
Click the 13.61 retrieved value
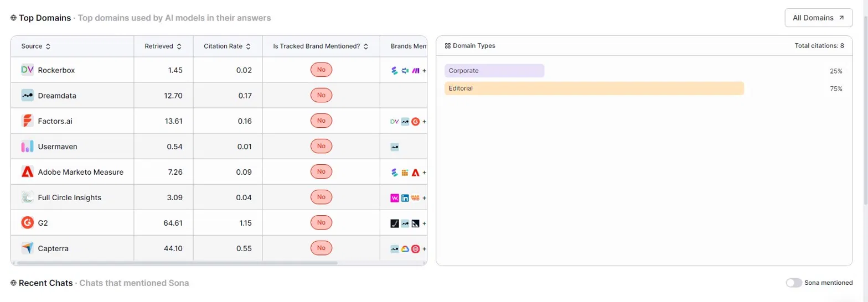click(x=173, y=121)
